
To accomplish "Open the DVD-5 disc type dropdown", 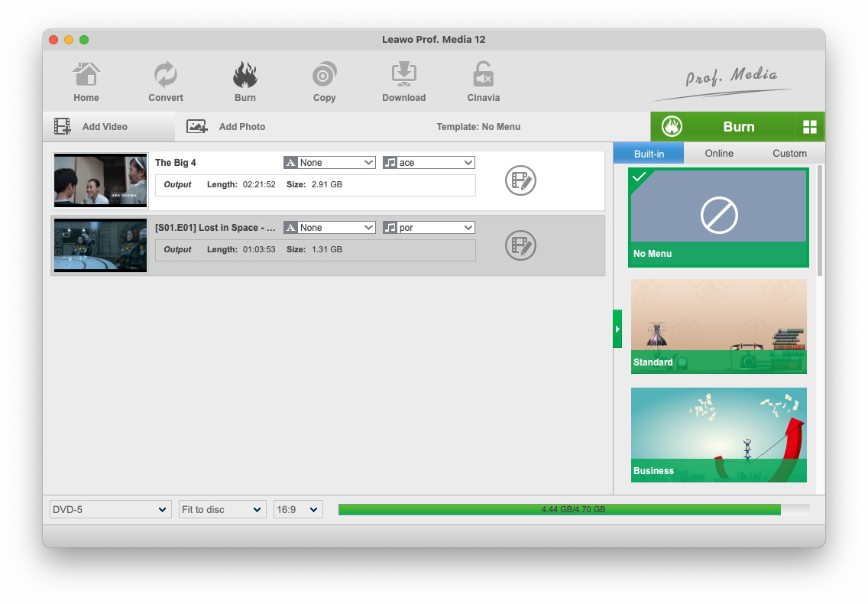I will [x=110, y=510].
